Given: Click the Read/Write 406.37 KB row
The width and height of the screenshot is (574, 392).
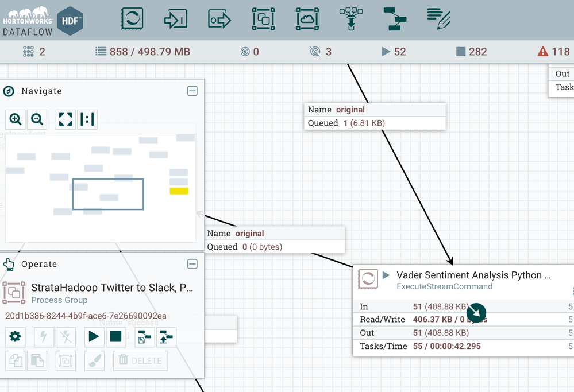Looking at the screenshot, I should tap(464, 320).
